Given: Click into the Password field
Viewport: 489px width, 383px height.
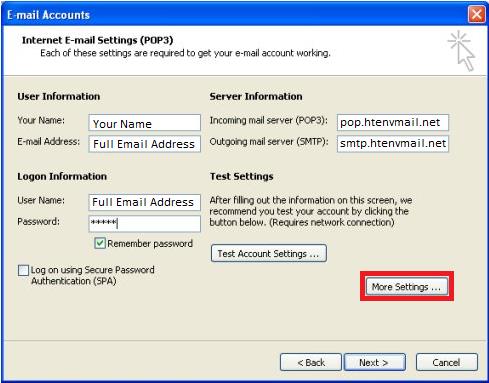Looking at the screenshot, I should coord(145,223).
